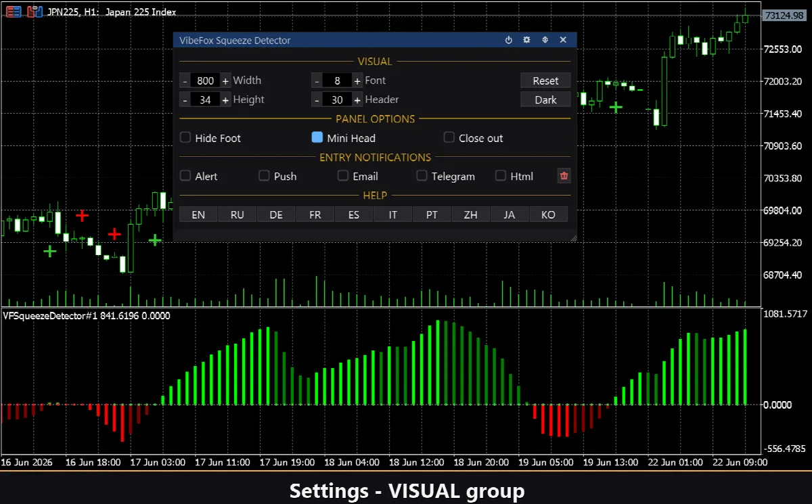Click the 69254.20 price scale label
The image size is (812, 504).
[x=782, y=242]
